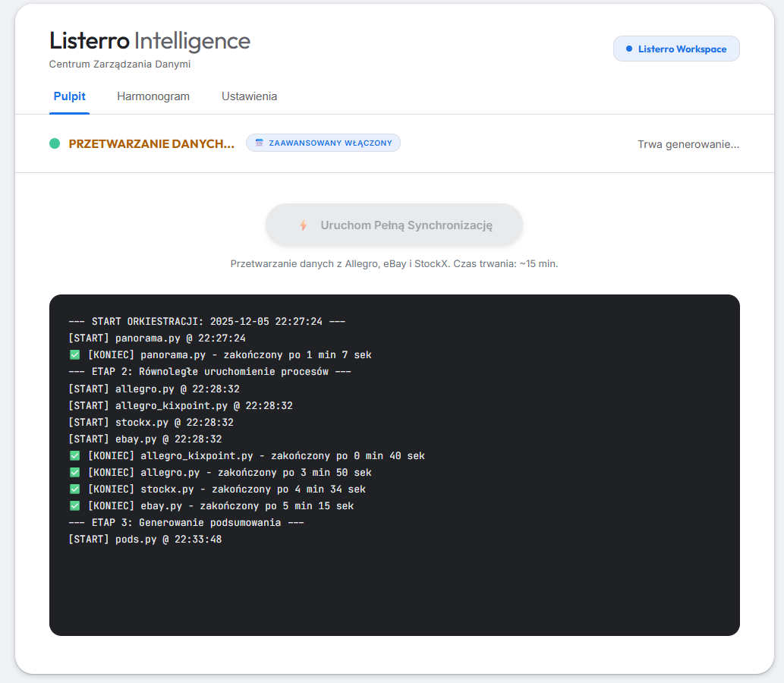
Task: Click the Trwa generowanie status label
Action: 688,144
